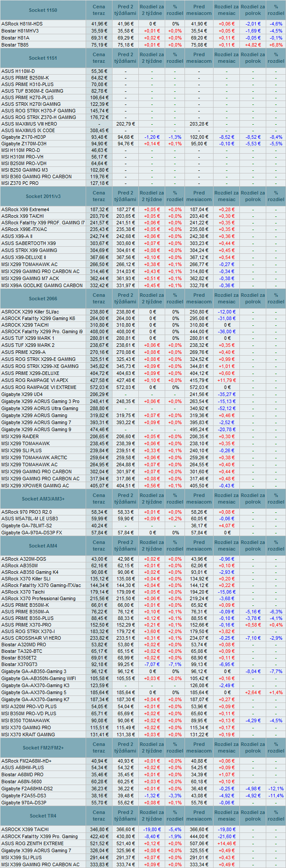Select the "ASRock A320M-DGS" product name
286x868 pixels.
tap(23, 559)
